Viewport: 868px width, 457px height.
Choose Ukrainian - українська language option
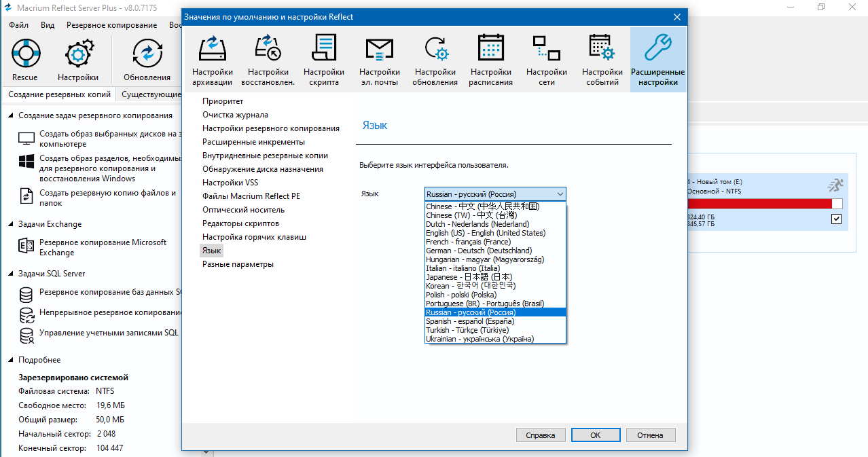pyautogui.click(x=495, y=339)
